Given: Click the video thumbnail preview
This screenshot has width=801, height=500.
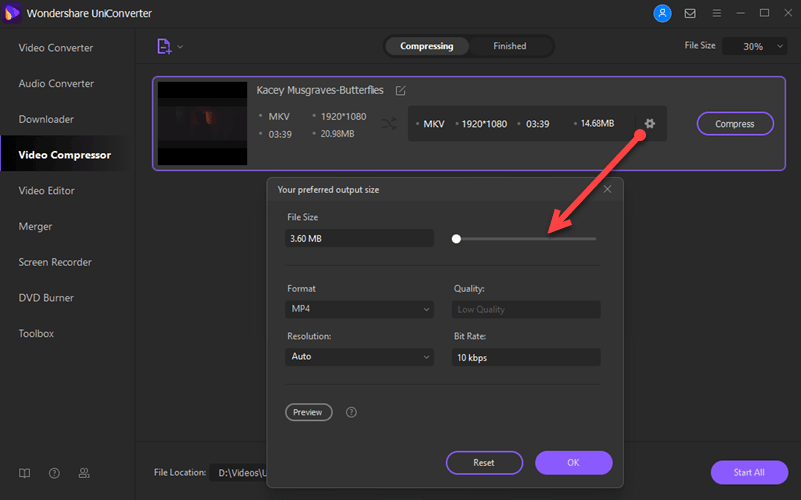Looking at the screenshot, I should pos(202,124).
